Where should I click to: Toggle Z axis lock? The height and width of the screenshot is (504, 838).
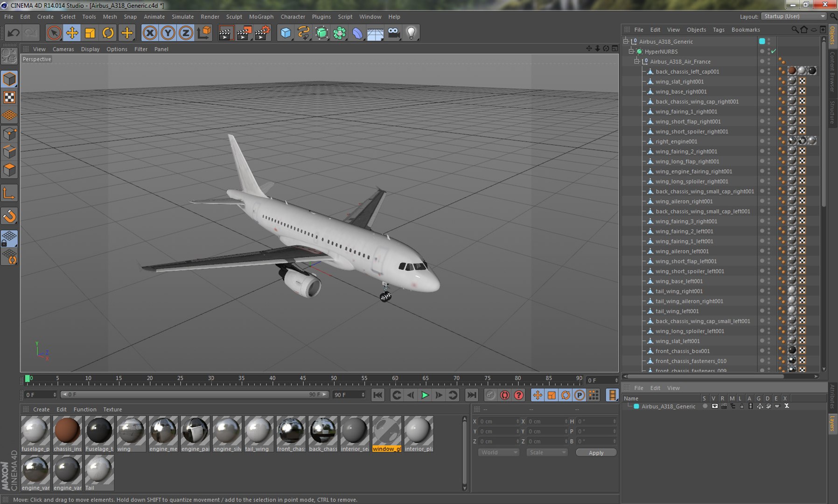point(186,33)
